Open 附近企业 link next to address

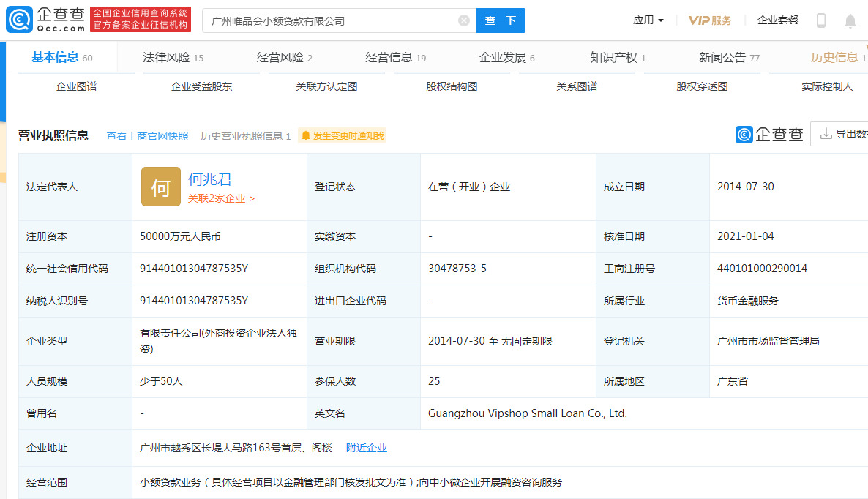367,448
